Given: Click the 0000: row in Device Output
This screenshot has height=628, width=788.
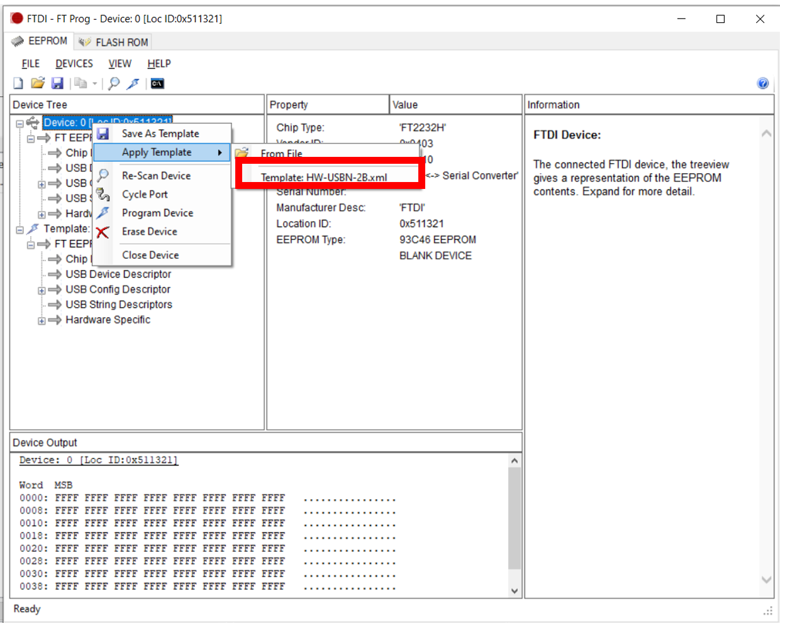Looking at the screenshot, I should (x=207, y=498).
